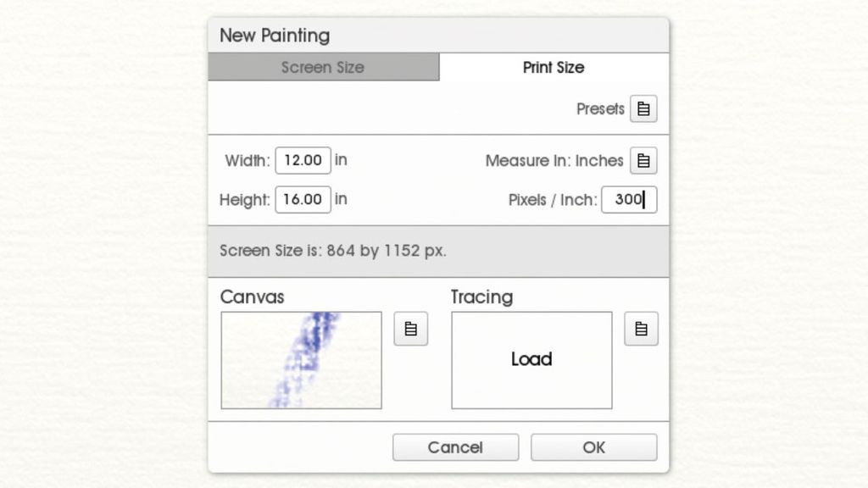Cancel the New Painting dialog

tap(455, 447)
